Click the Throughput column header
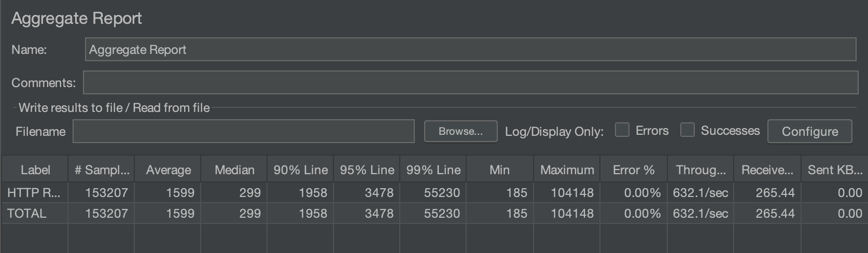The width and height of the screenshot is (868, 253). [x=701, y=170]
